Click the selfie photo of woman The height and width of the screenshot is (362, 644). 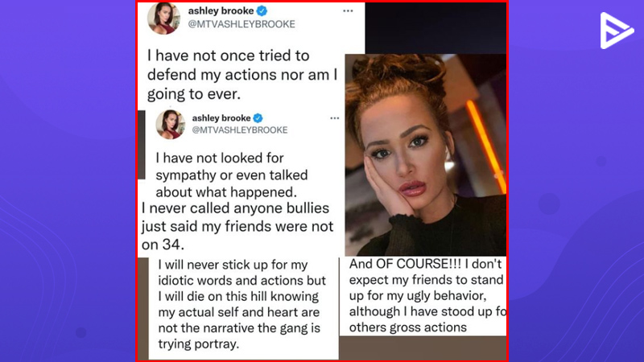426,154
